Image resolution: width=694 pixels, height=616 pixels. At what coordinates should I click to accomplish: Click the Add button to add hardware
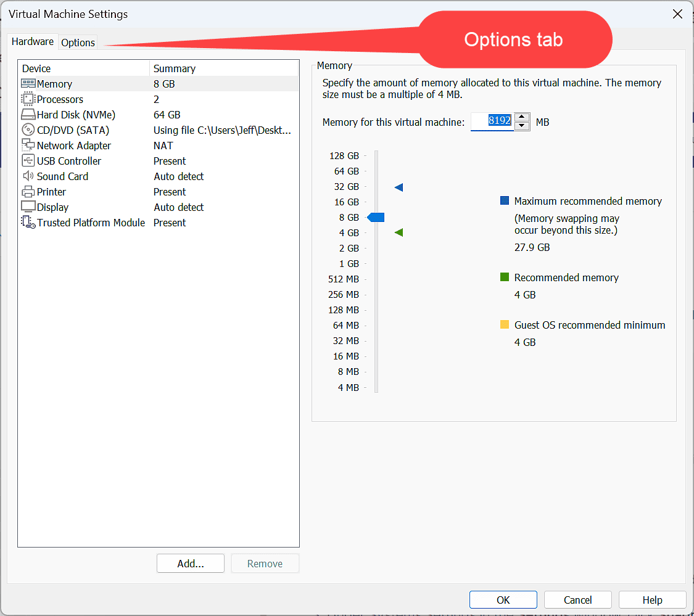click(190, 563)
